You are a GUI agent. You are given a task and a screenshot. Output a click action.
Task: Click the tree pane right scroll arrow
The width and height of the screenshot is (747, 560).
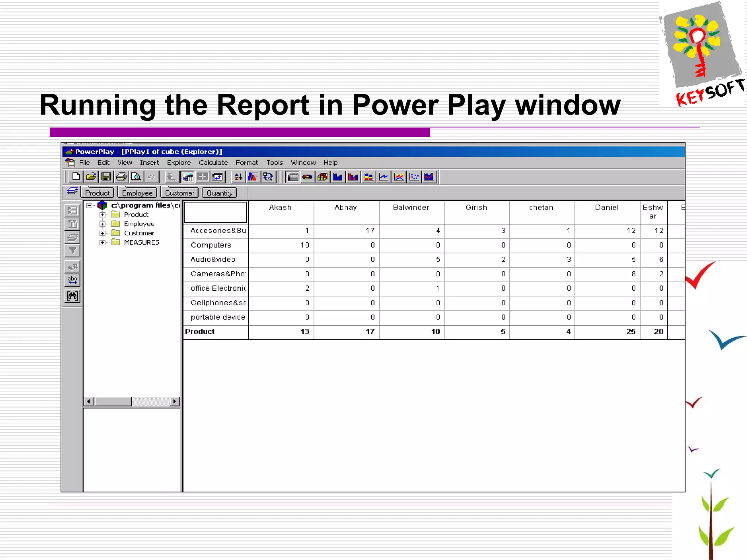pos(175,401)
